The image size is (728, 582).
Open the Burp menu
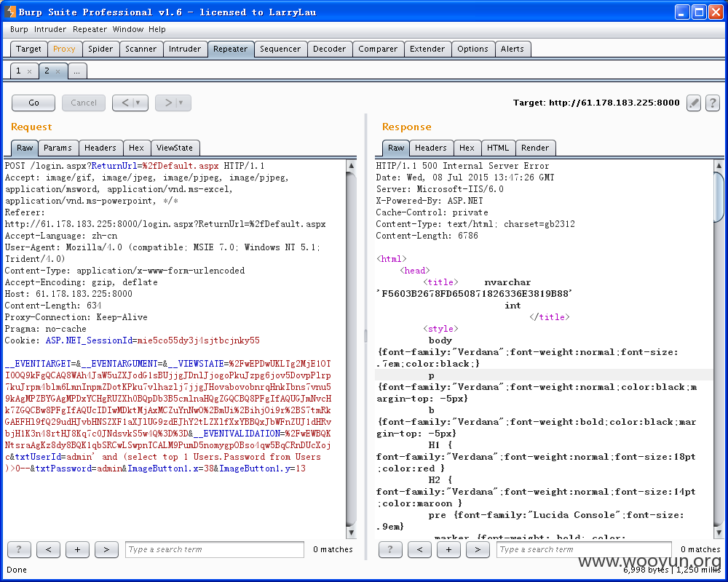19,29
